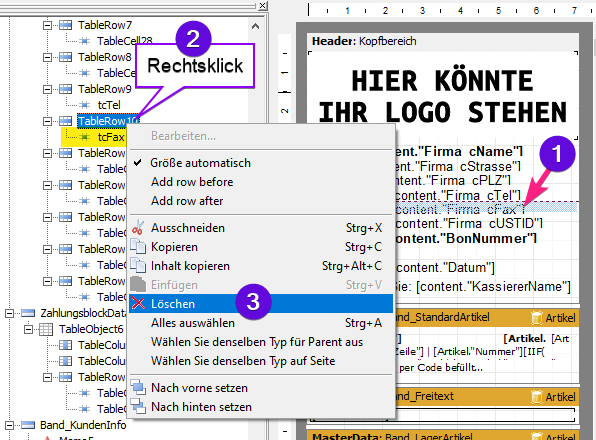This screenshot has width=596, height=440.
Task: Close the tree panel with X button
Action: [x=262, y=6]
